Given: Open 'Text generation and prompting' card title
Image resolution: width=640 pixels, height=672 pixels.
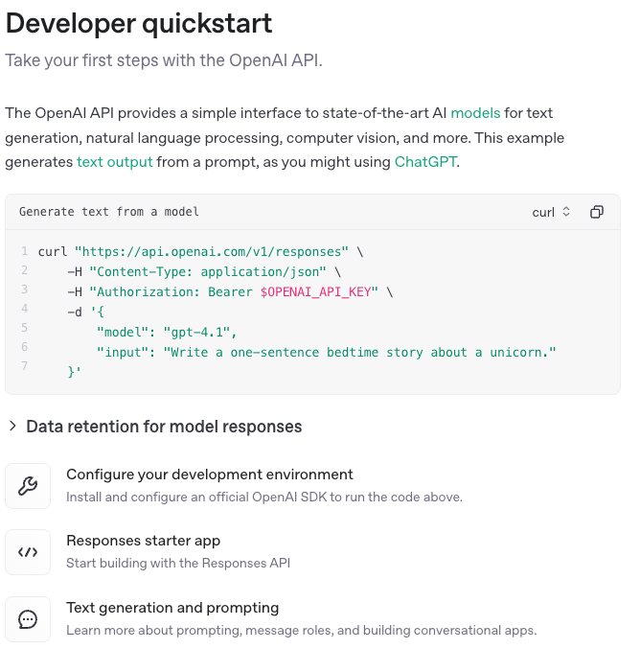Looking at the screenshot, I should click(x=172, y=608).
